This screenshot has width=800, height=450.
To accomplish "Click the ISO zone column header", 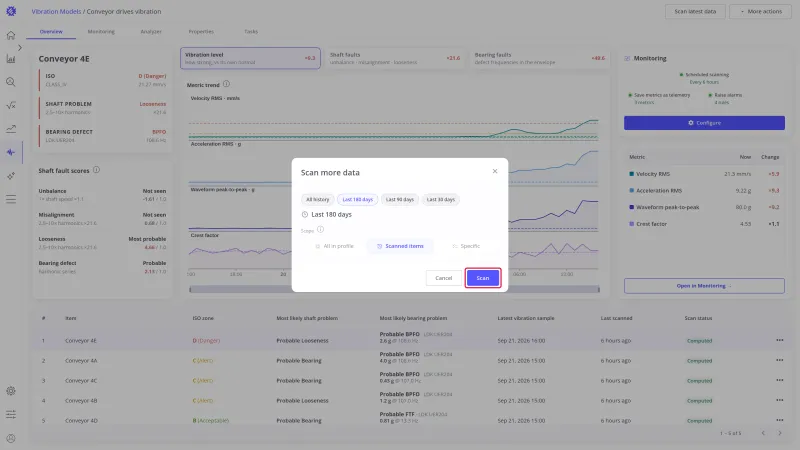I will point(203,318).
